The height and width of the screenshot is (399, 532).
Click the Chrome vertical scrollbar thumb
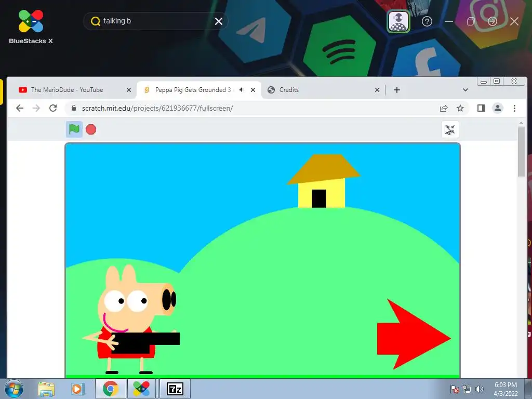(x=521, y=151)
